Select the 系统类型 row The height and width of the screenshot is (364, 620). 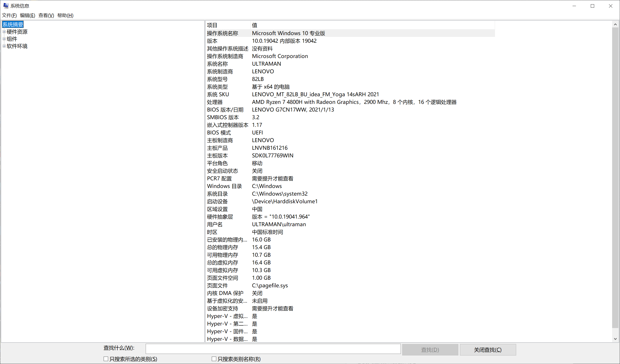pyautogui.click(x=350, y=87)
